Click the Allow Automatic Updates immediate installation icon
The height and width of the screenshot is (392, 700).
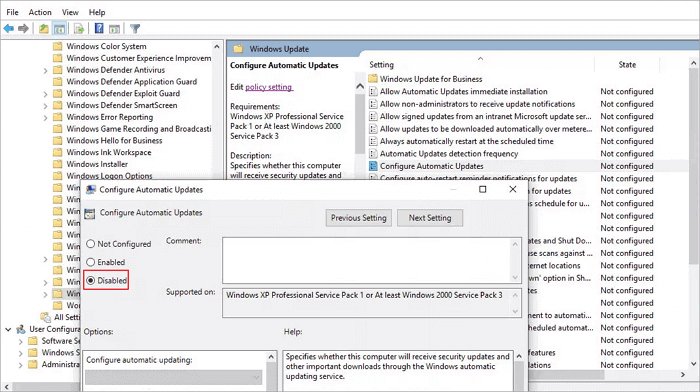(373, 91)
